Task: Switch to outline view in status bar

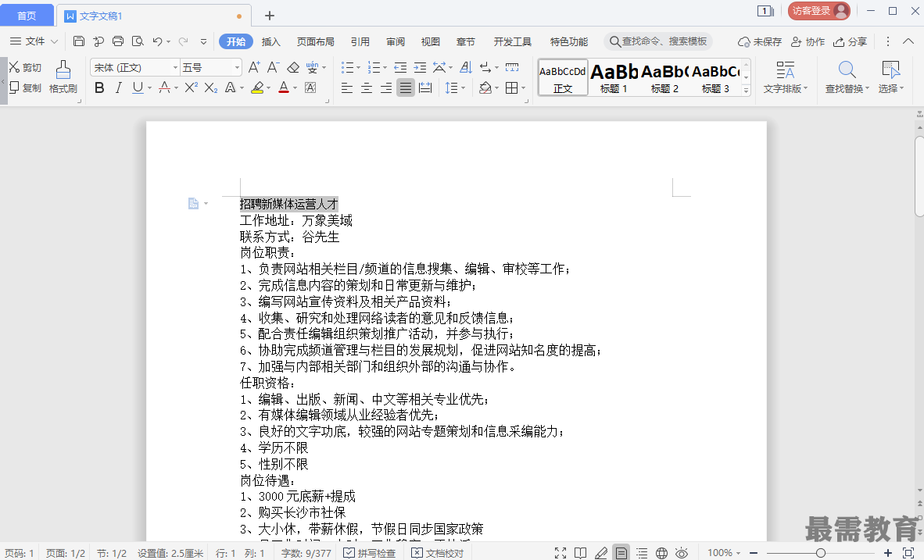Action: click(642, 552)
